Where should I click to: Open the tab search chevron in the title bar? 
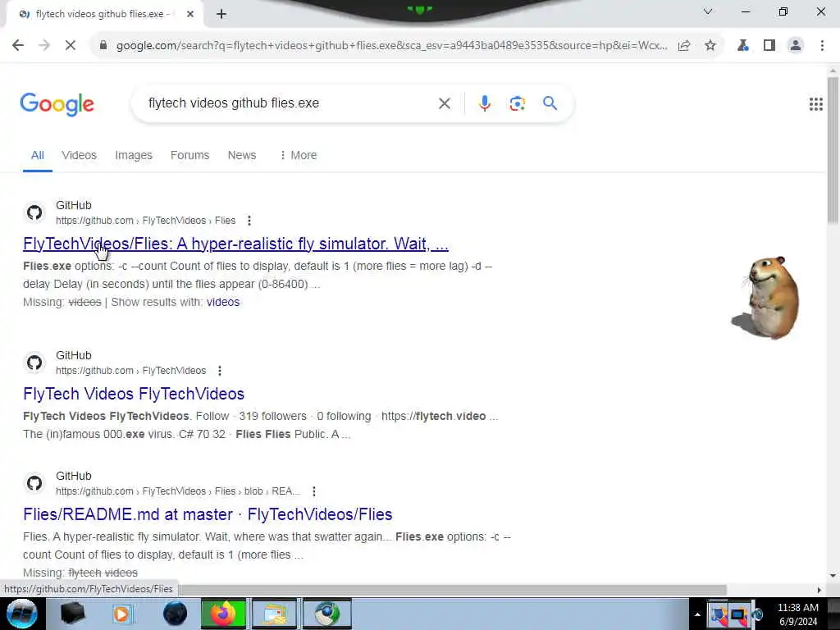pyautogui.click(x=708, y=11)
